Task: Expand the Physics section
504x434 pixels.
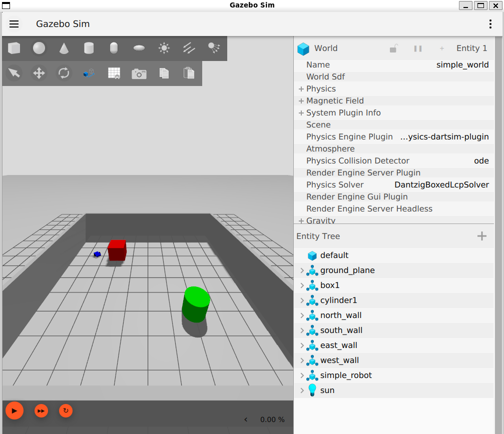Action: coord(301,89)
